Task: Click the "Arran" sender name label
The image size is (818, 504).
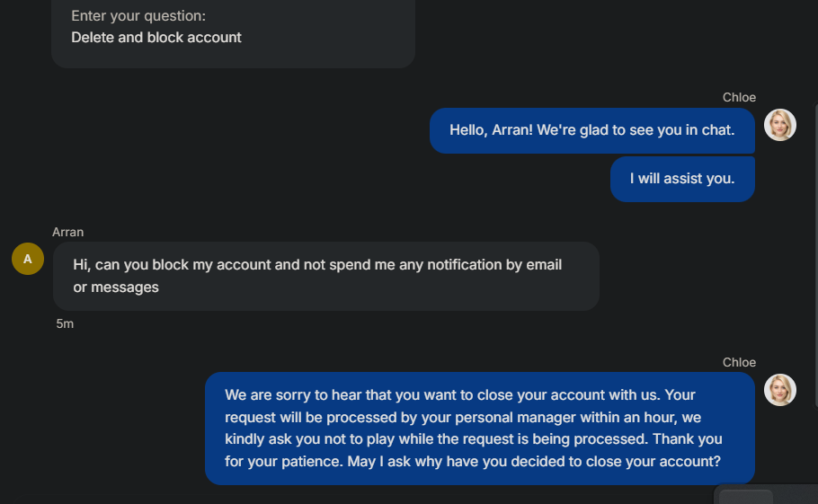Action: tap(68, 232)
